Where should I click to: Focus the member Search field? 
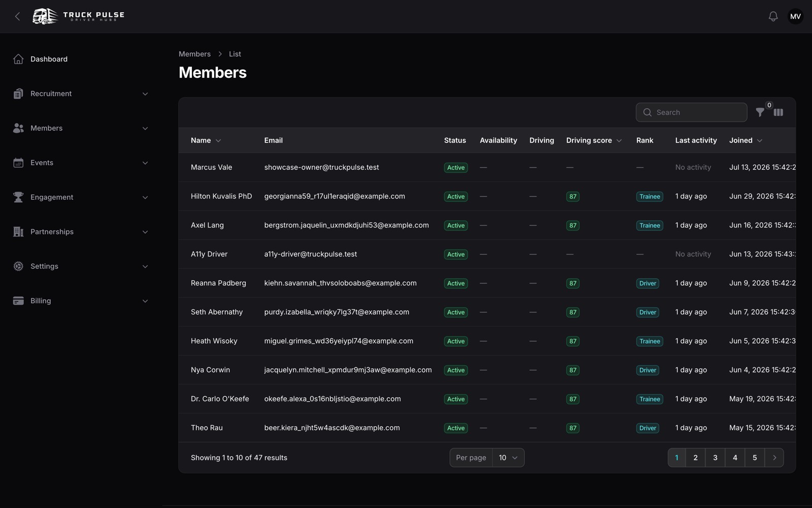pyautogui.click(x=691, y=112)
